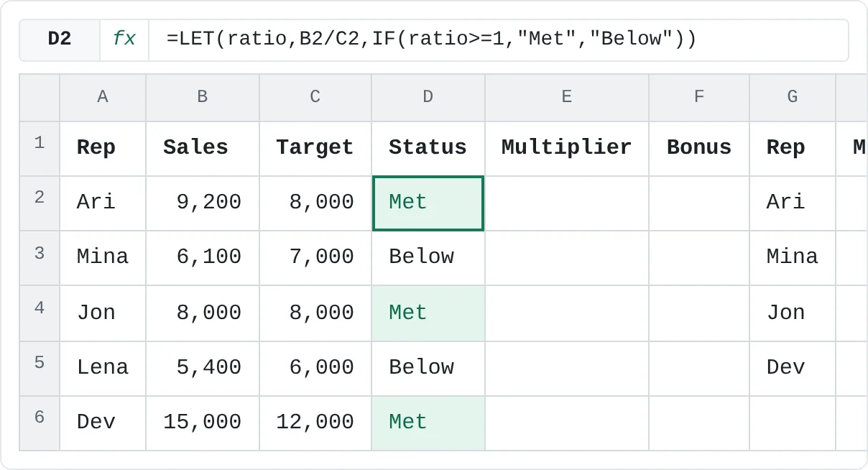Click Ari in column A
868x470 pixels.
103,203
